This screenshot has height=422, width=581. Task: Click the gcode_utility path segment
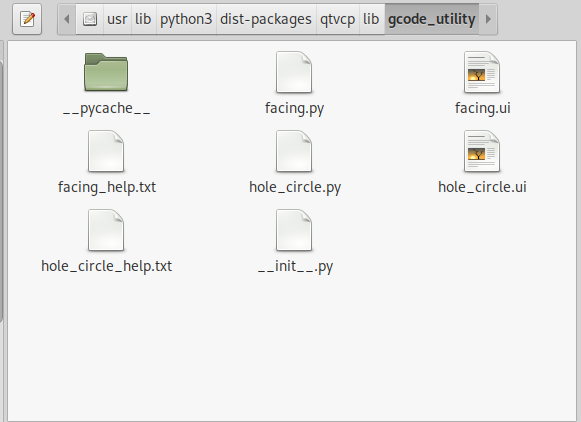[x=432, y=19]
